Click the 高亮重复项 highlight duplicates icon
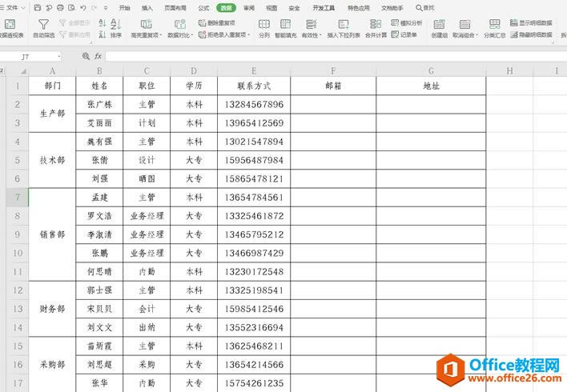The width and height of the screenshot is (567, 392). [x=146, y=25]
